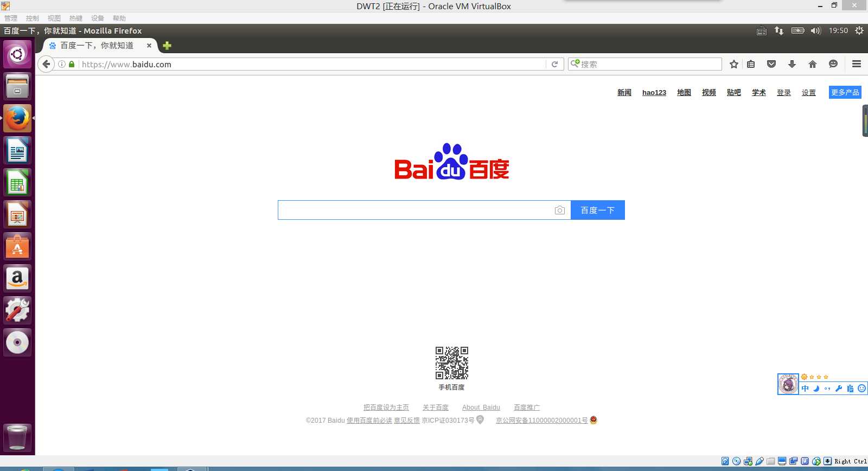Open the 新闻 news link
This screenshot has width=868, height=471.
tap(624, 93)
